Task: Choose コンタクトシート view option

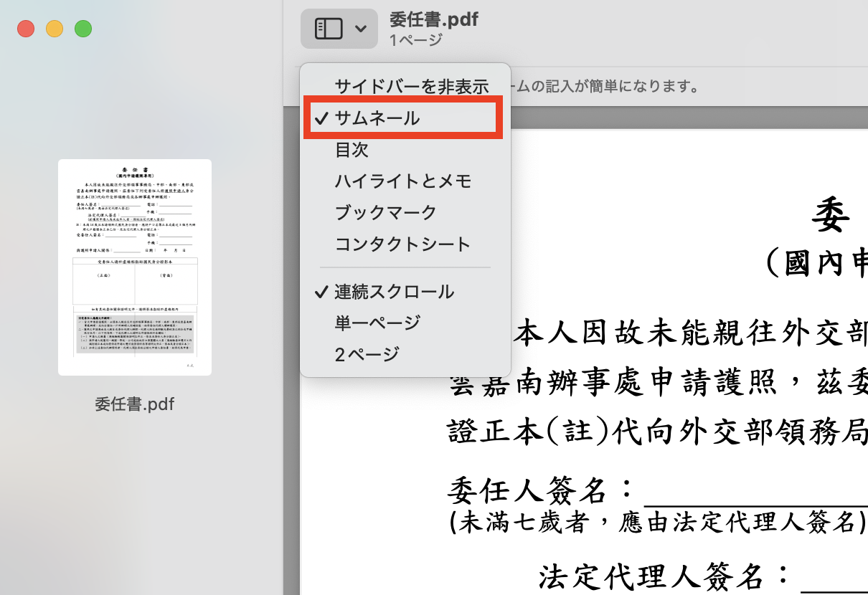Action: (405, 244)
